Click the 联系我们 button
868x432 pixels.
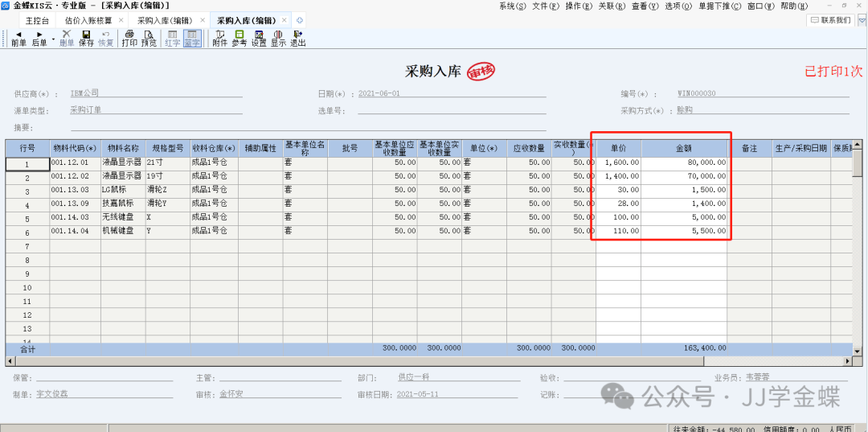(830, 19)
